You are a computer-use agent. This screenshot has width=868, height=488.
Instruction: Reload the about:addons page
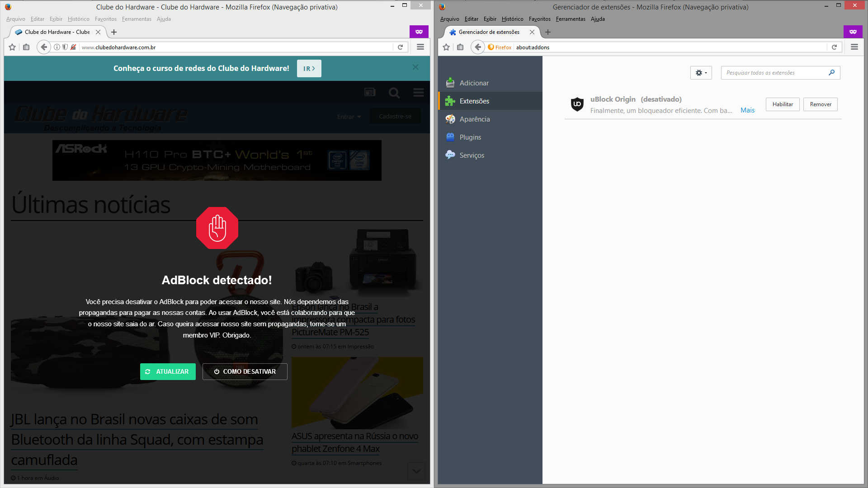(834, 47)
